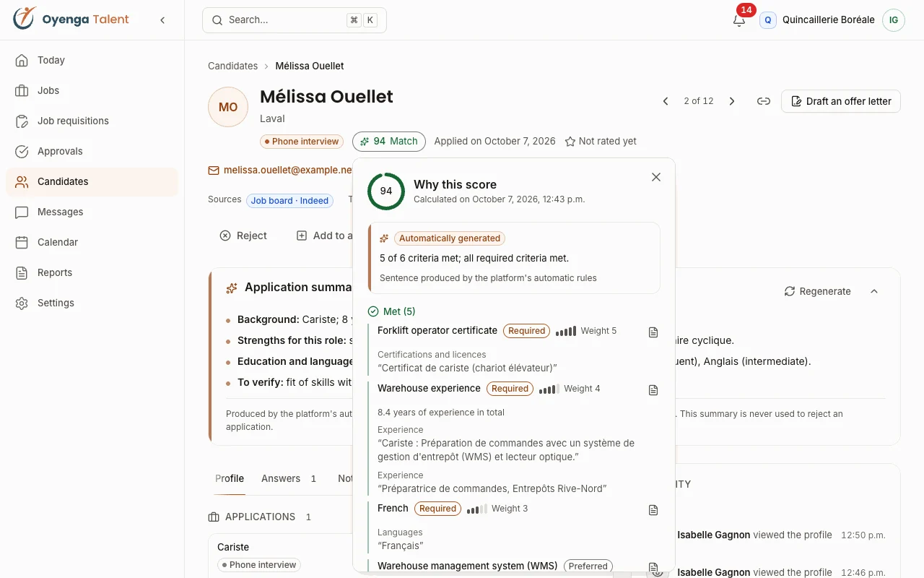
Task: Click the "8.4 years of experience in total" text
Action: tap(441, 413)
